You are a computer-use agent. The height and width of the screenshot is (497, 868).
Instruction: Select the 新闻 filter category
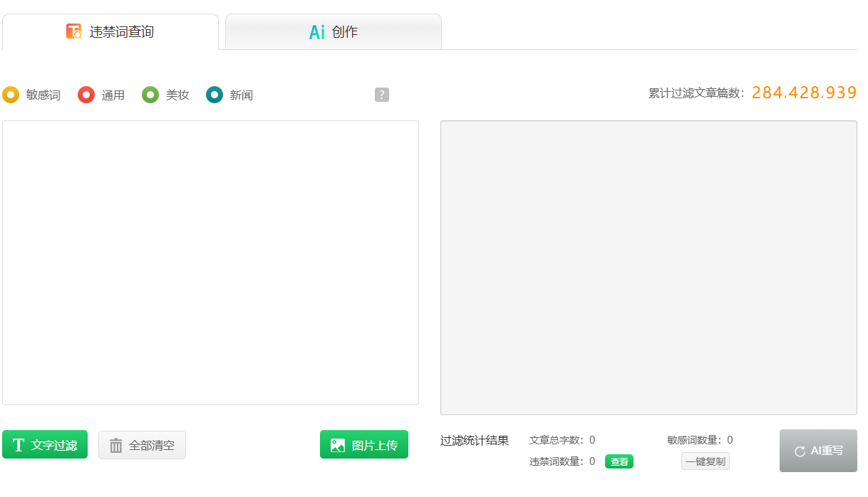click(228, 94)
